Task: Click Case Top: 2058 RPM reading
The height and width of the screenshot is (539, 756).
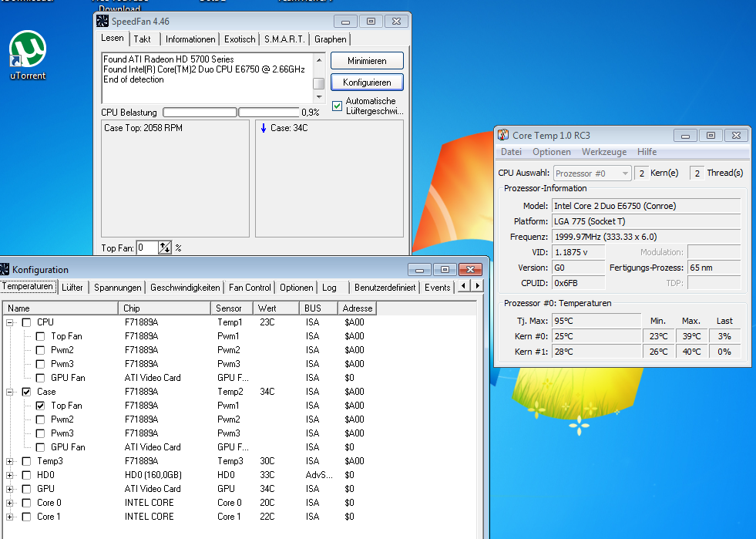Action: tap(143, 128)
